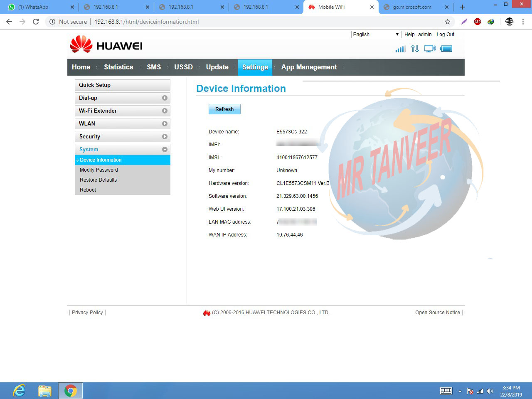
Task: Click the connected devices monitor icon
Action: pos(430,49)
